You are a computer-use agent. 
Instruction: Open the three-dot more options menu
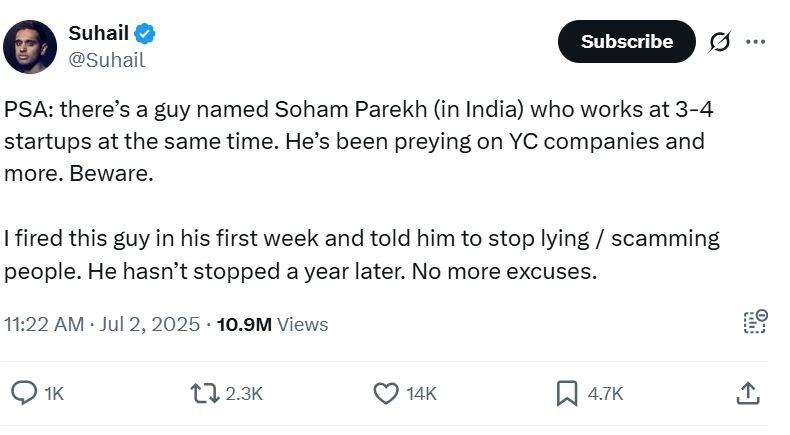(756, 42)
